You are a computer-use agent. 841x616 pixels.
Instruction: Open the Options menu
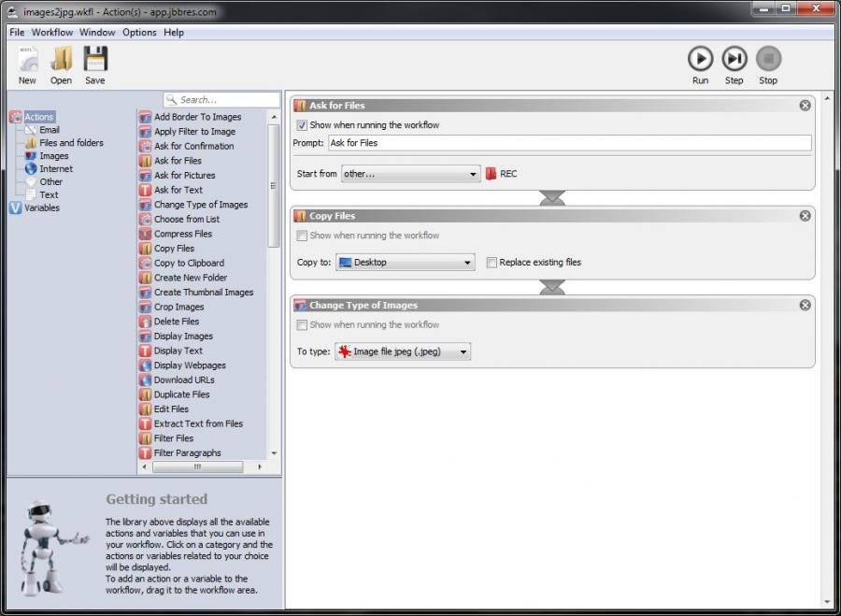[x=139, y=32]
